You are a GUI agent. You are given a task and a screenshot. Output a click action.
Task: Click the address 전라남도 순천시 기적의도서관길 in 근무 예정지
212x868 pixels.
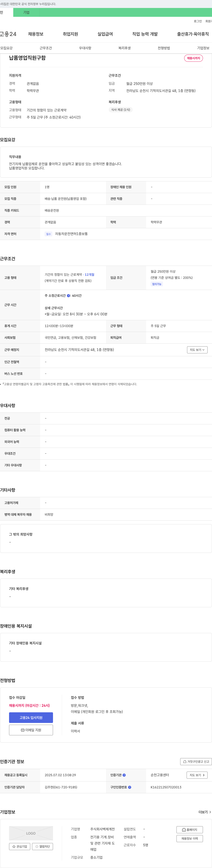click(79, 350)
